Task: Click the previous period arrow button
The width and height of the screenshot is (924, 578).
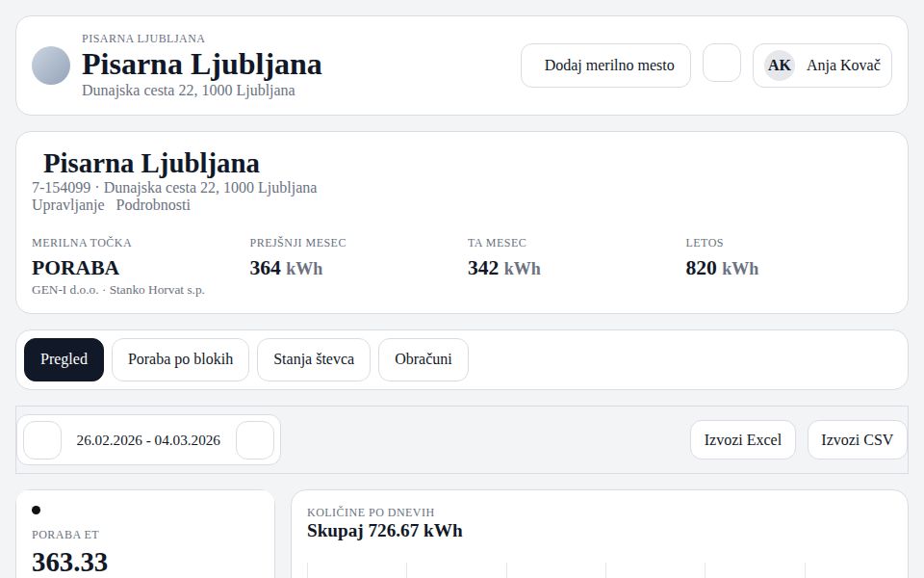Action: coord(41,440)
